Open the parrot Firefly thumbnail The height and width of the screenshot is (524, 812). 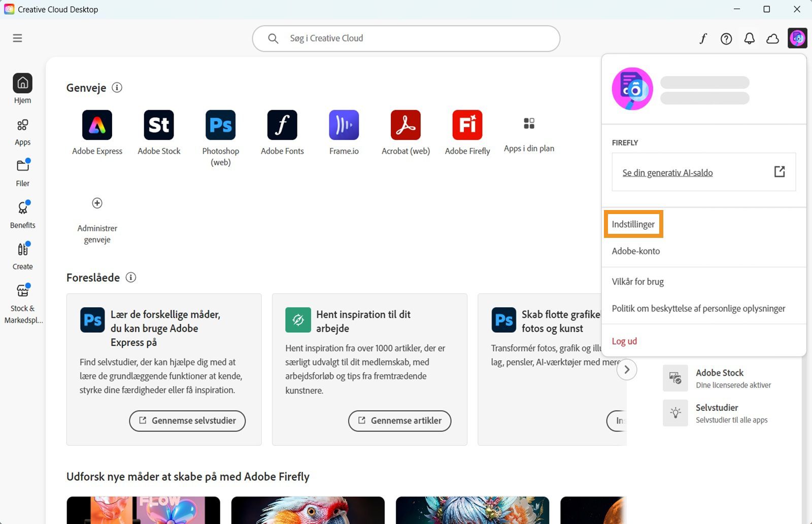pyautogui.click(x=308, y=510)
